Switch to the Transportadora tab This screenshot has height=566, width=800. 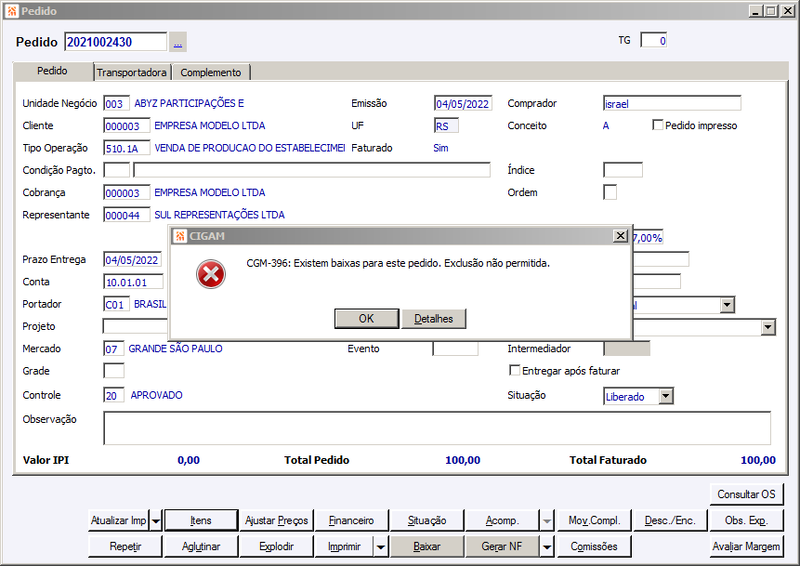pyautogui.click(x=132, y=72)
